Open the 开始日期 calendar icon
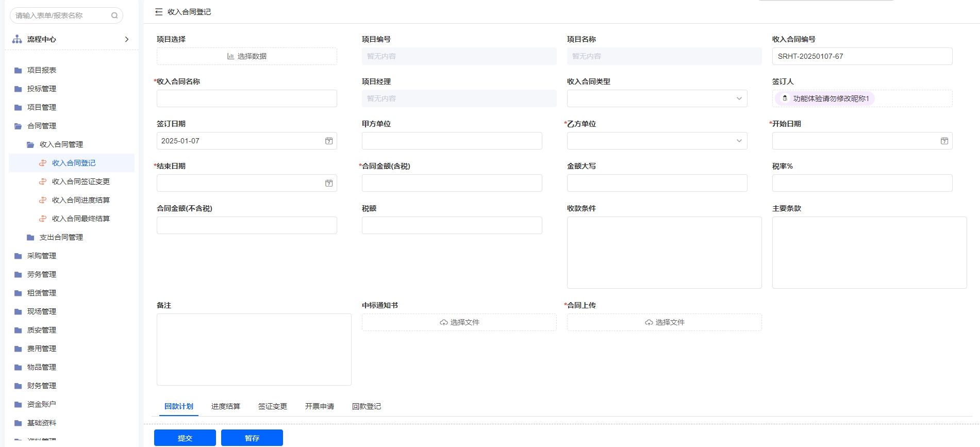Screen dimensions: 980x447 pos(944,141)
